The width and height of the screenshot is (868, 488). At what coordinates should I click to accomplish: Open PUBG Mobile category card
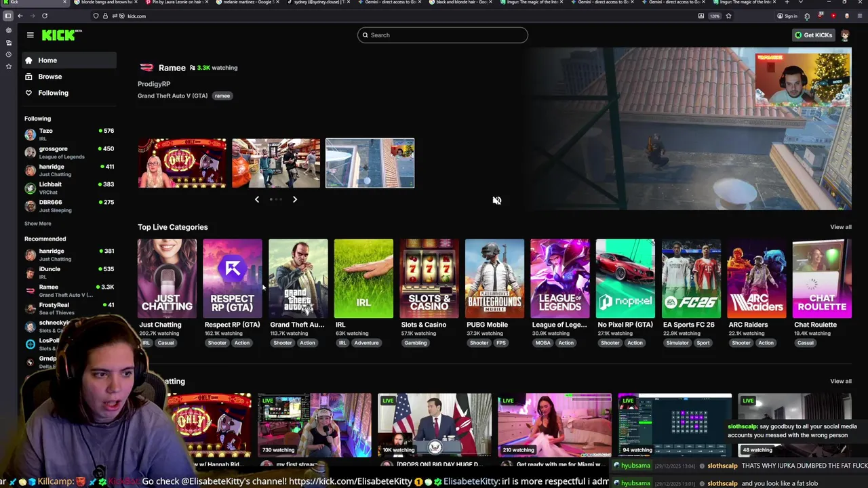click(494, 279)
